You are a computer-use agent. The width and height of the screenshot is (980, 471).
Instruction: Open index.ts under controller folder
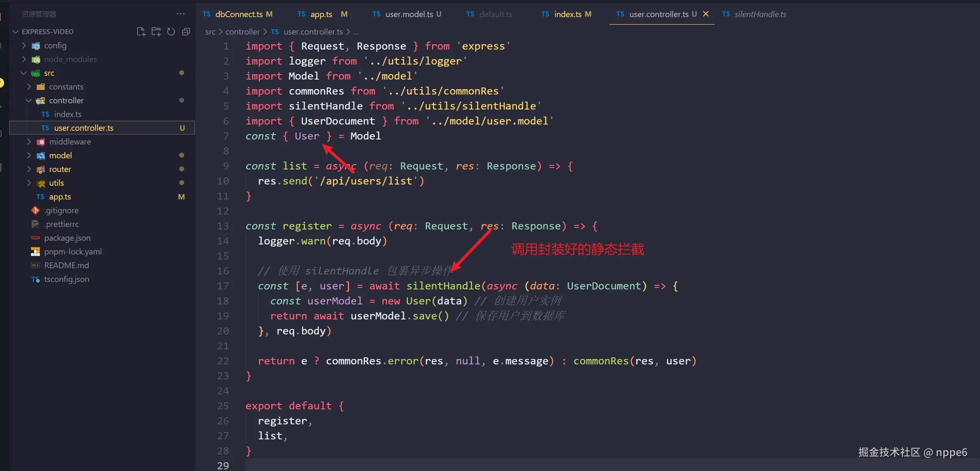click(x=67, y=114)
